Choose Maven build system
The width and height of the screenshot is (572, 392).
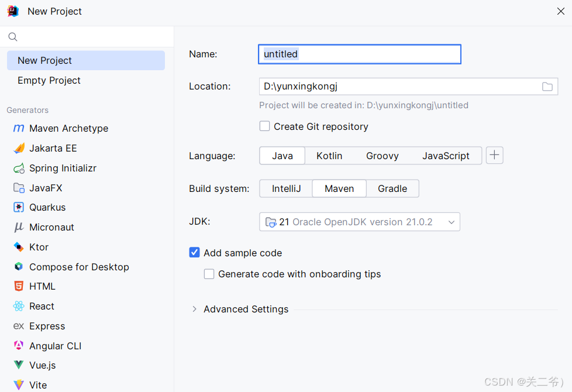tap(339, 188)
